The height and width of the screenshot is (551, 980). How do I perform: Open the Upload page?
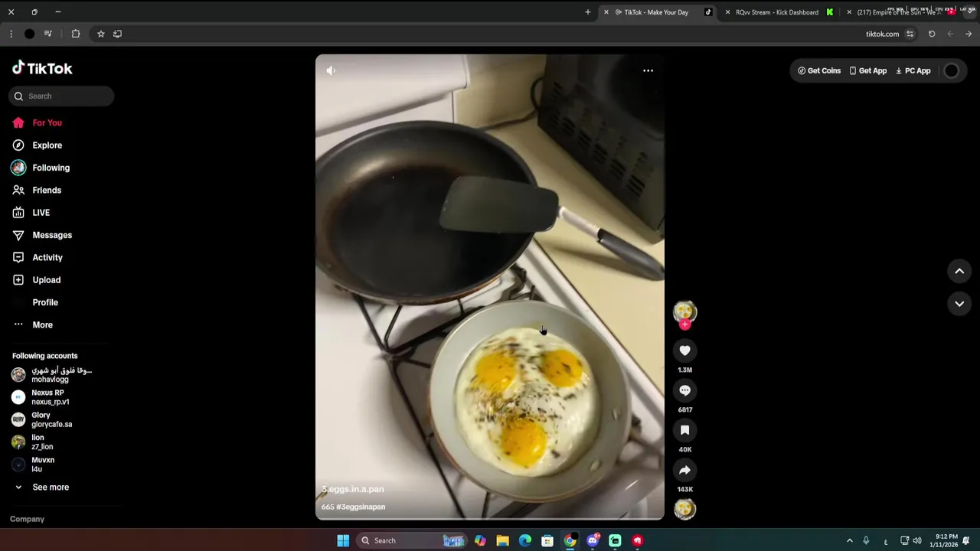36,280
